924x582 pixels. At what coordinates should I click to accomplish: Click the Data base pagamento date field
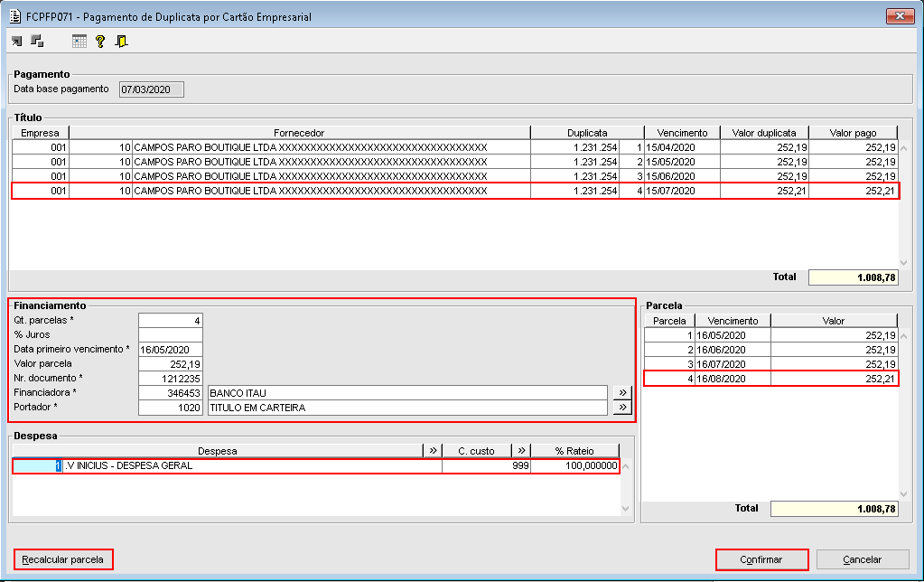(152, 89)
